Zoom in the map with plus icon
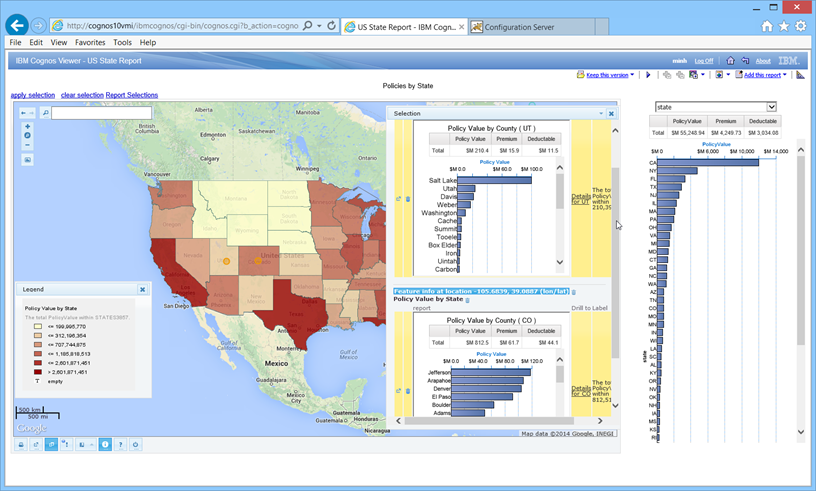The width and height of the screenshot is (816, 491). click(x=28, y=127)
